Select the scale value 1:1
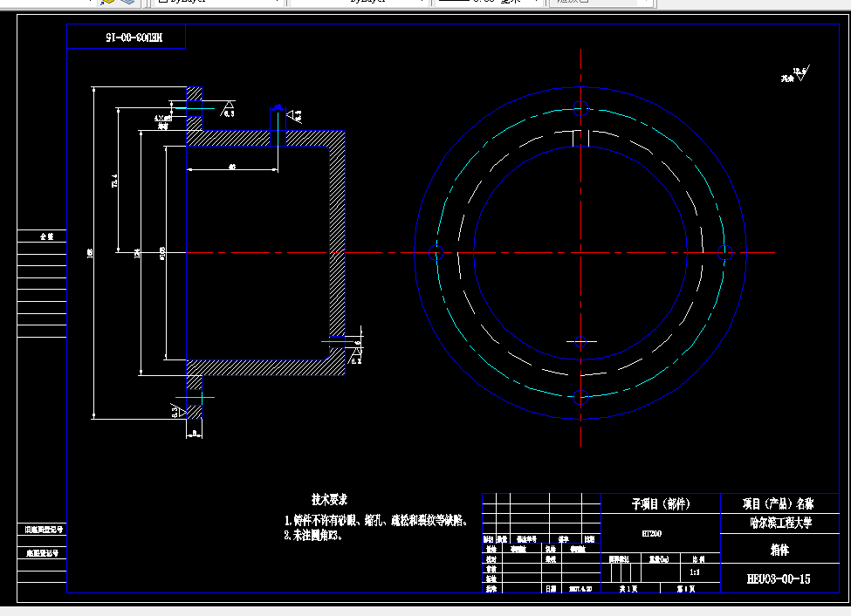 pyautogui.click(x=694, y=572)
